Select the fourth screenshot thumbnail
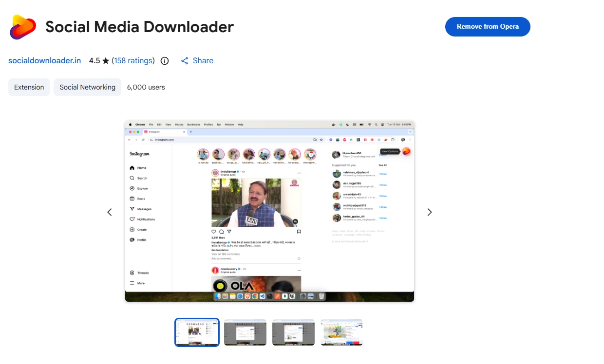Viewport: 604px width, 364px height. click(341, 332)
